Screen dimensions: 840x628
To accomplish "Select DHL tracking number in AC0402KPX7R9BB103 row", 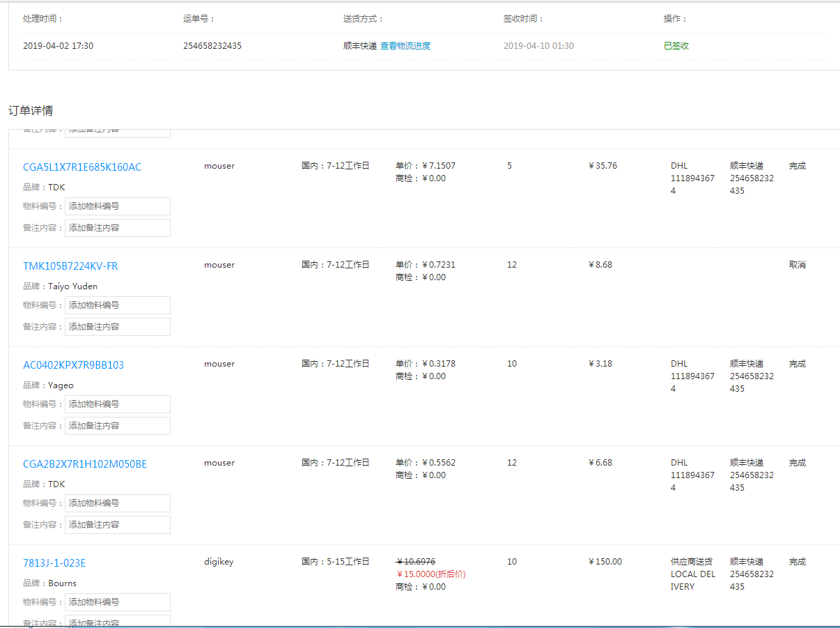I will (692, 383).
